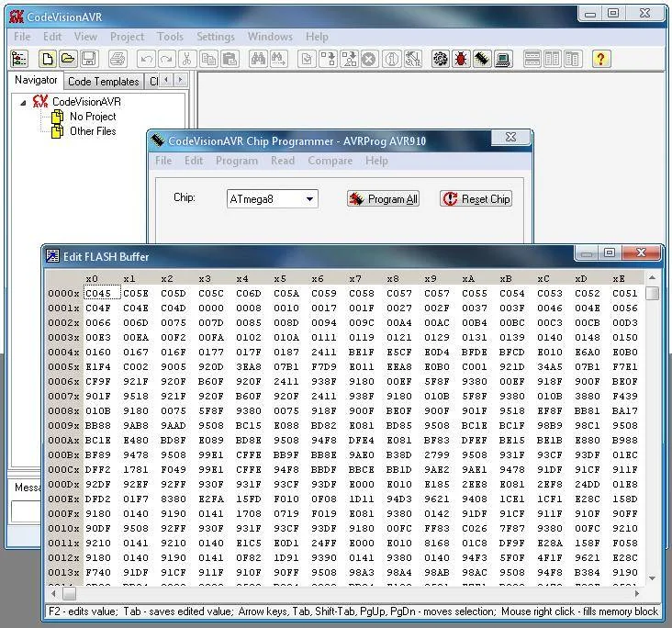Collapse the CodeVisionAVR tree node
The width and height of the screenshot is (672, 628).
pyautogui.click(x=23, y=103)
